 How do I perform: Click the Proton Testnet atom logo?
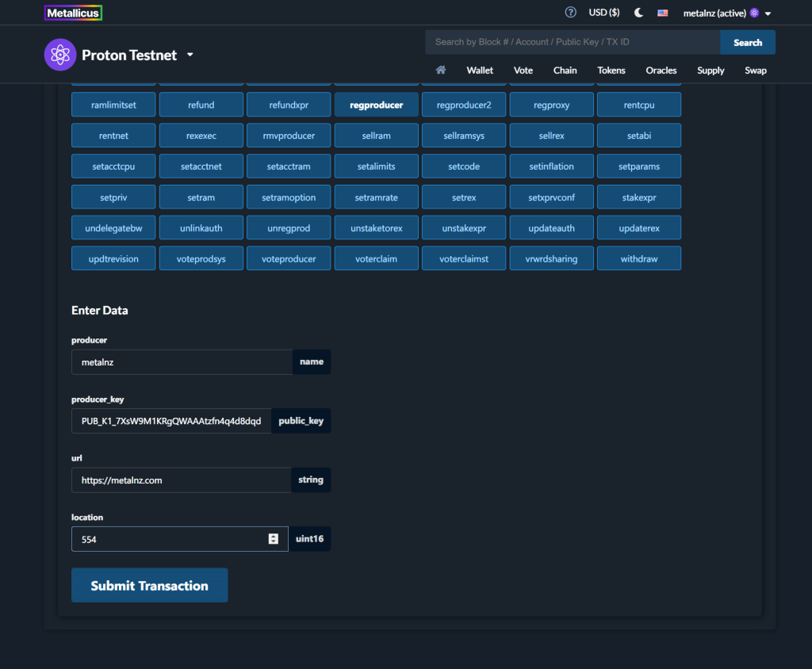(x=60, y=55)
